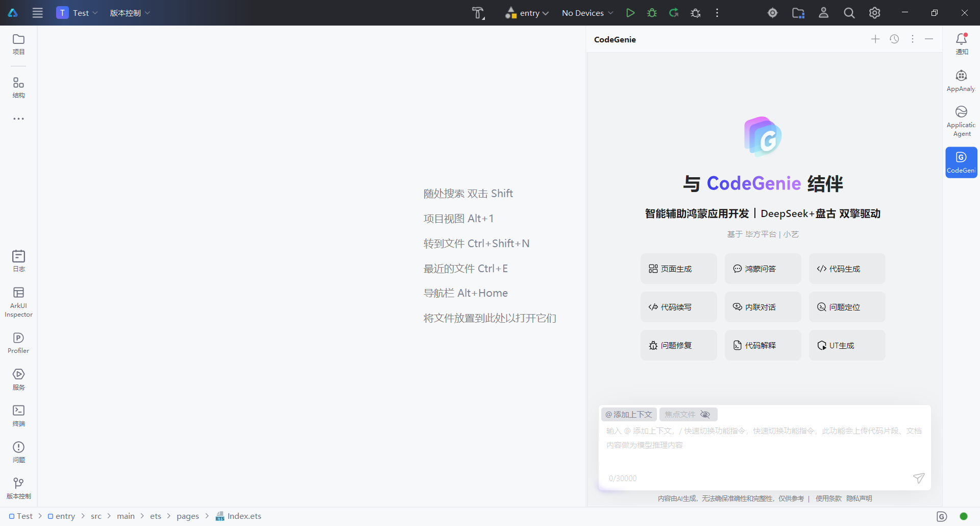The height and width of the screenshot is (526, 980).
Task: Open Notifications panel
Action: coord(962,44)
